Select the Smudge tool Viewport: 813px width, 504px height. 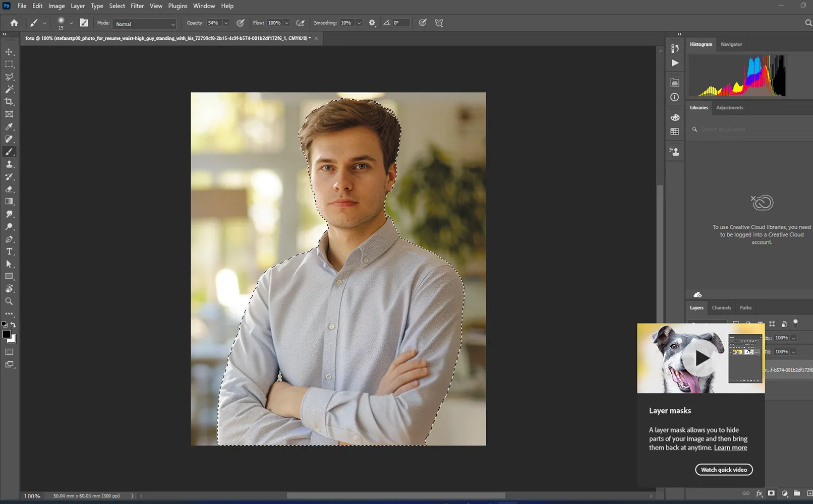pos(9,214)
